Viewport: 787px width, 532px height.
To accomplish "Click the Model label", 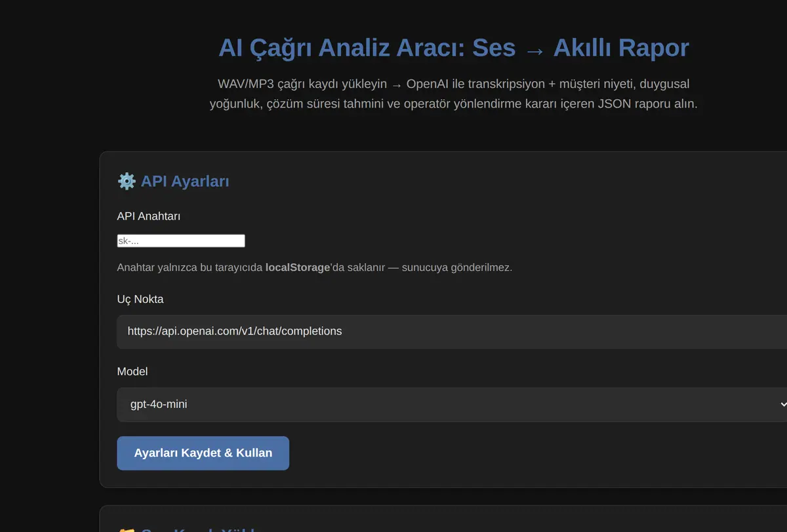I will [132, 371].
